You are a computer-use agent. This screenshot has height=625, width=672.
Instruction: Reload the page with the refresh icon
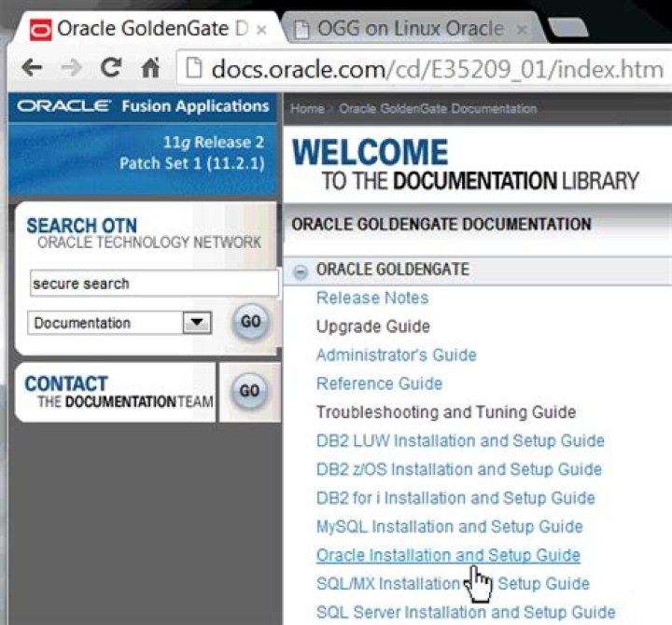pos(111,67)
